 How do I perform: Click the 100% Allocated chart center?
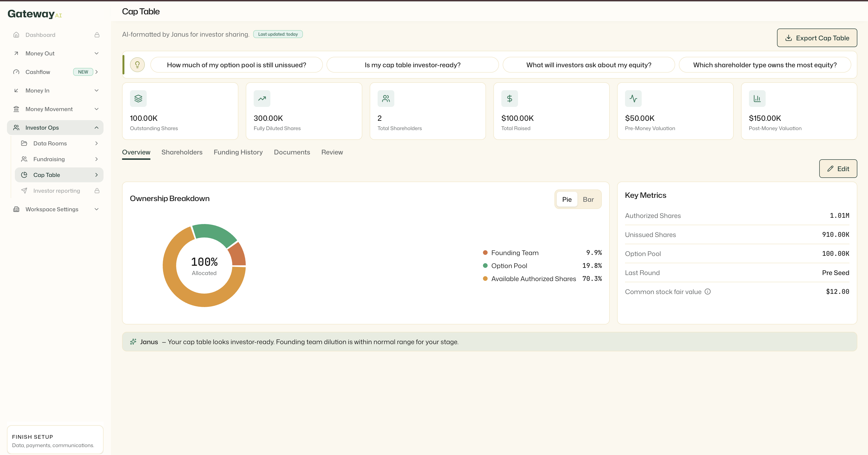tap(204, 266)
